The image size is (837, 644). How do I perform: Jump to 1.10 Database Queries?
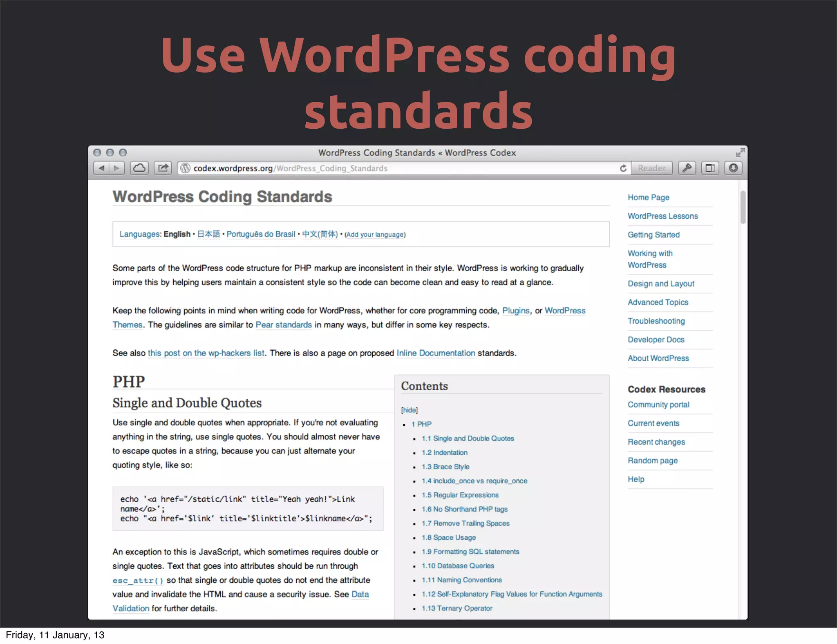[x=458, y=566]
